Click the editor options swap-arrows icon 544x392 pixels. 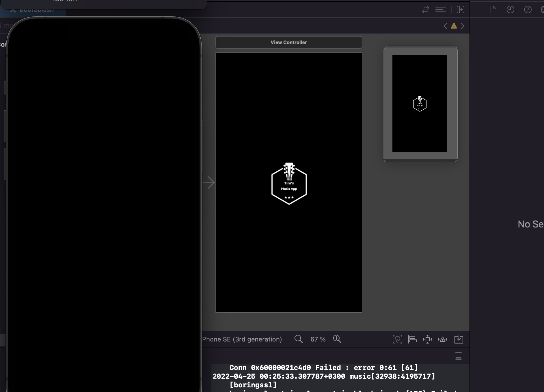pyautogui.click(x=426, y=10)
